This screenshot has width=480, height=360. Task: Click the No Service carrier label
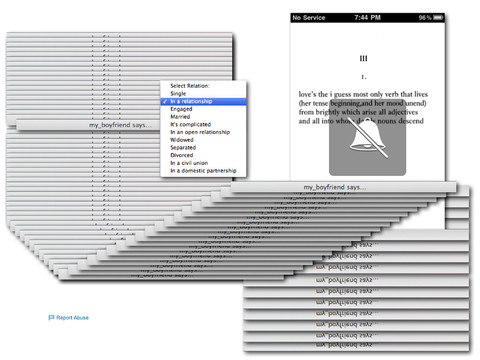pyautogui.click(x=309, y=18)
